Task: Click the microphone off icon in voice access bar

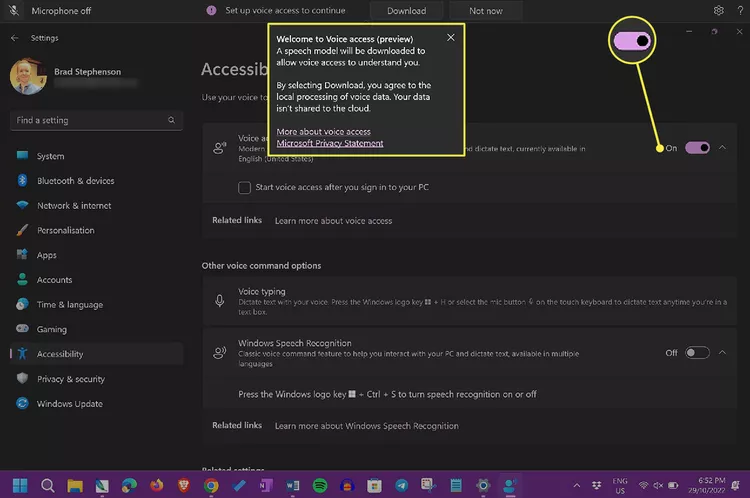Action: point(13,10)
